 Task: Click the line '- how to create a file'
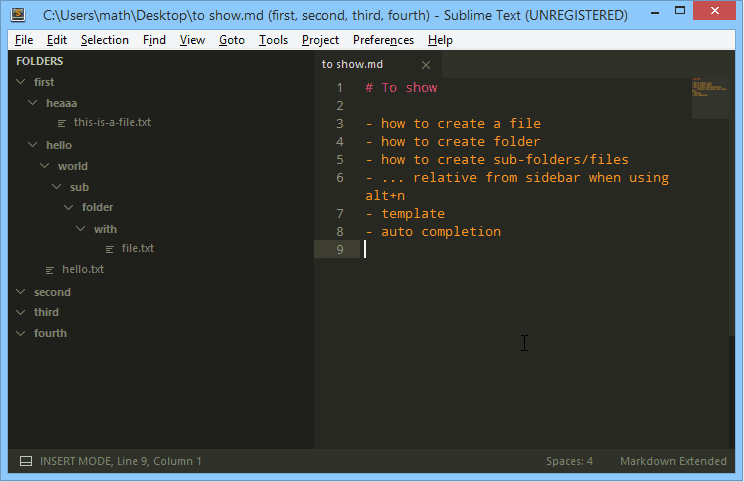[x=453, y=124]
